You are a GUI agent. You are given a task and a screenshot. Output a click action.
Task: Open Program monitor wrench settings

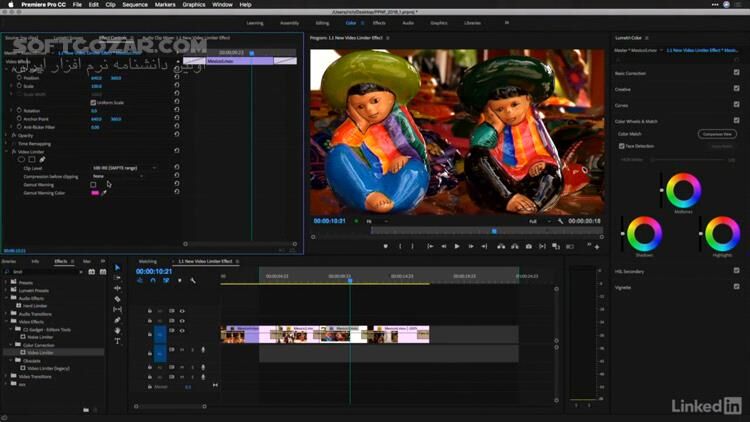pyautogui.click(x=561, y=221)
